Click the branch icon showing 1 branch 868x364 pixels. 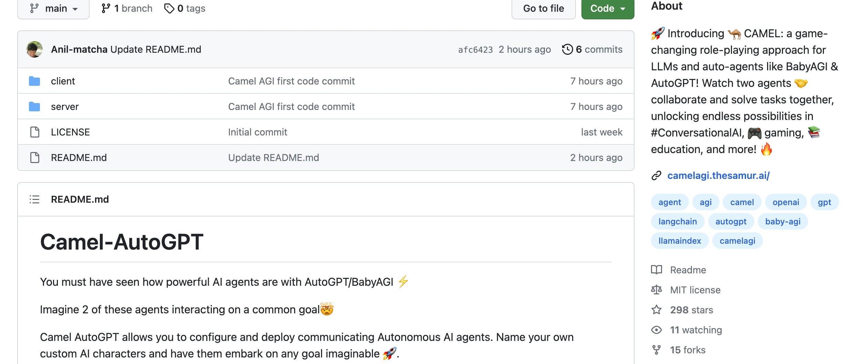coord(105,8)
